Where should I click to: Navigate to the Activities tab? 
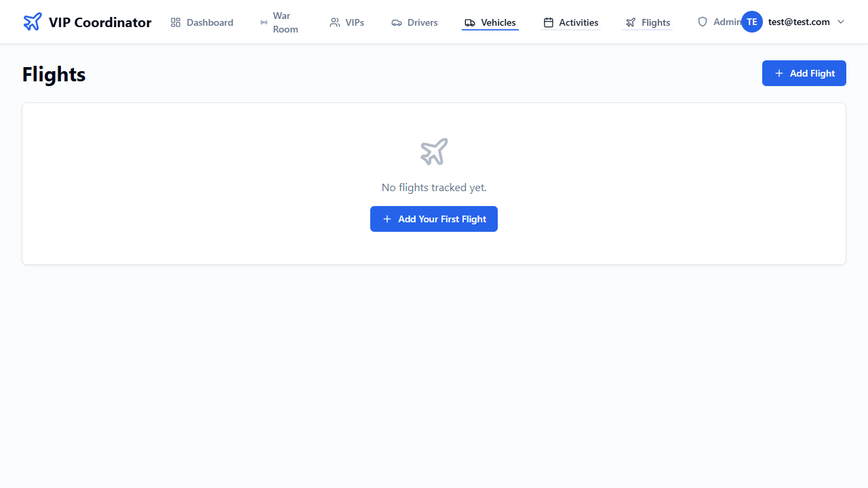coord(578,22)
